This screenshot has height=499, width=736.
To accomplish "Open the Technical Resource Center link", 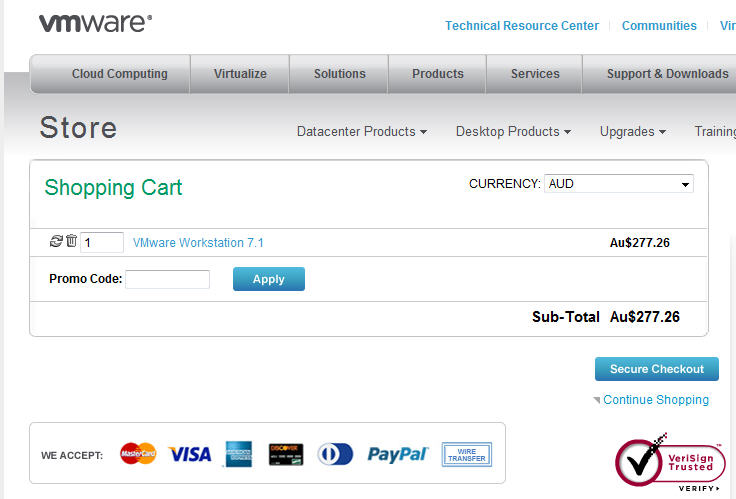I will 522,25.
